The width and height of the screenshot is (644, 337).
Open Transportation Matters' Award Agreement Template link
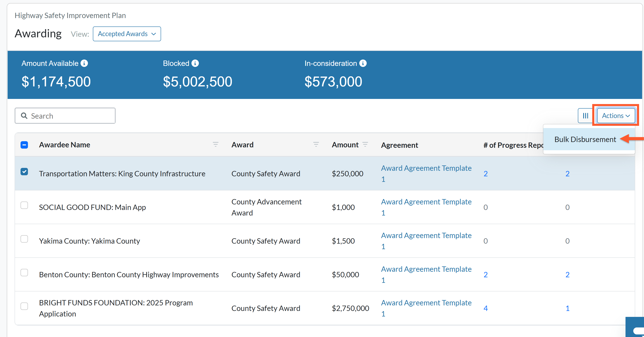coord(426,174)
